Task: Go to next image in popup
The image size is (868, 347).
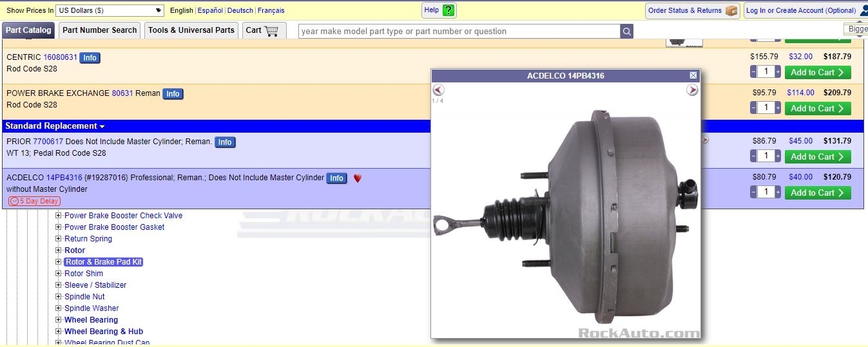Action: (x=692, y=90)
